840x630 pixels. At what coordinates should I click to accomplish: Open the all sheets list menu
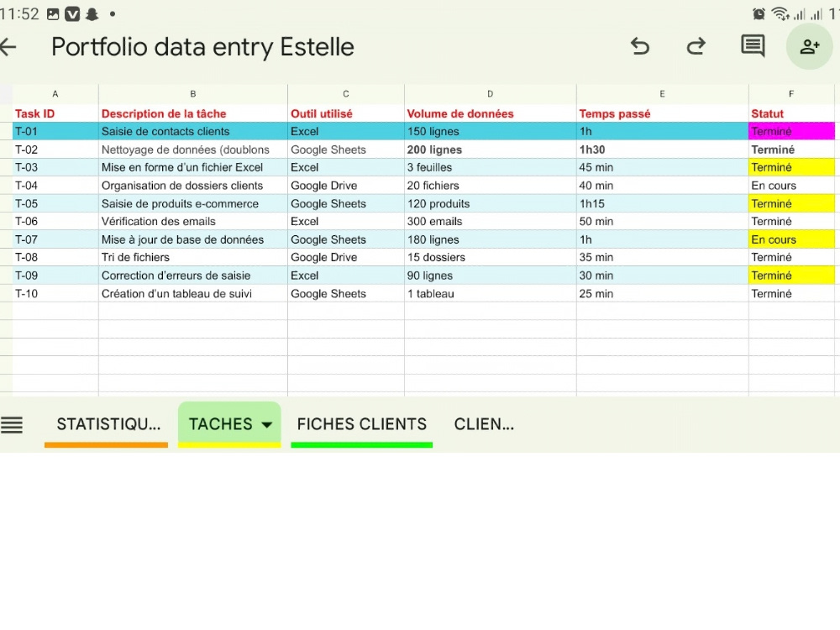coord(12,425)
